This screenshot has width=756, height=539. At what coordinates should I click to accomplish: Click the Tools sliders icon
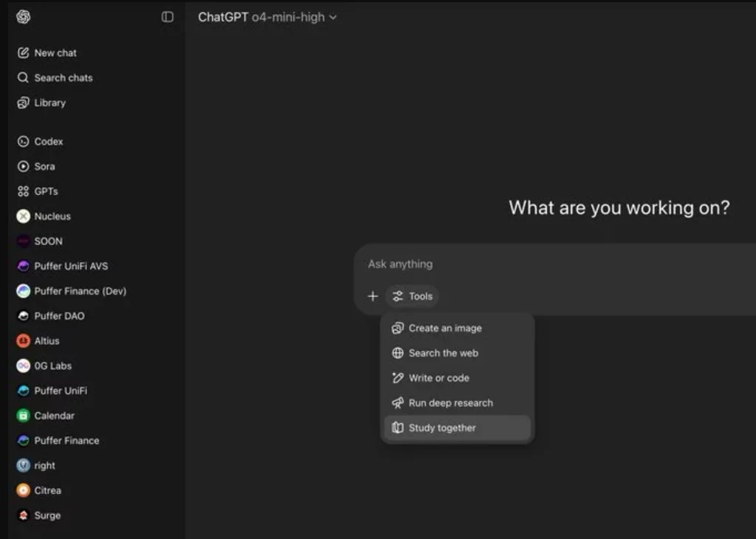398,296
